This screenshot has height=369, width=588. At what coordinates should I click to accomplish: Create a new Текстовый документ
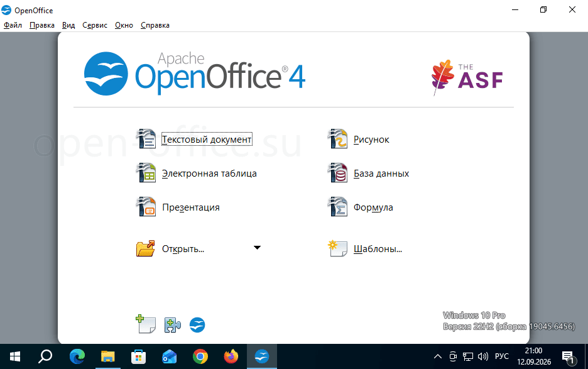coord(207,140)
